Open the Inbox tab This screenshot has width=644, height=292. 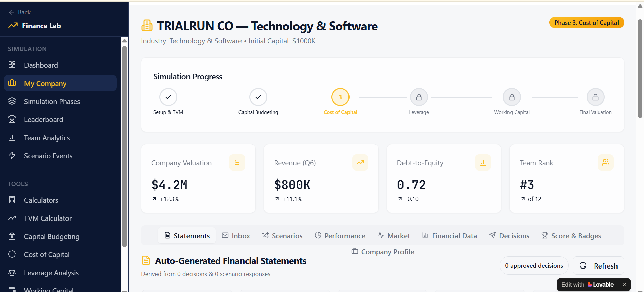tap(236, 236)
